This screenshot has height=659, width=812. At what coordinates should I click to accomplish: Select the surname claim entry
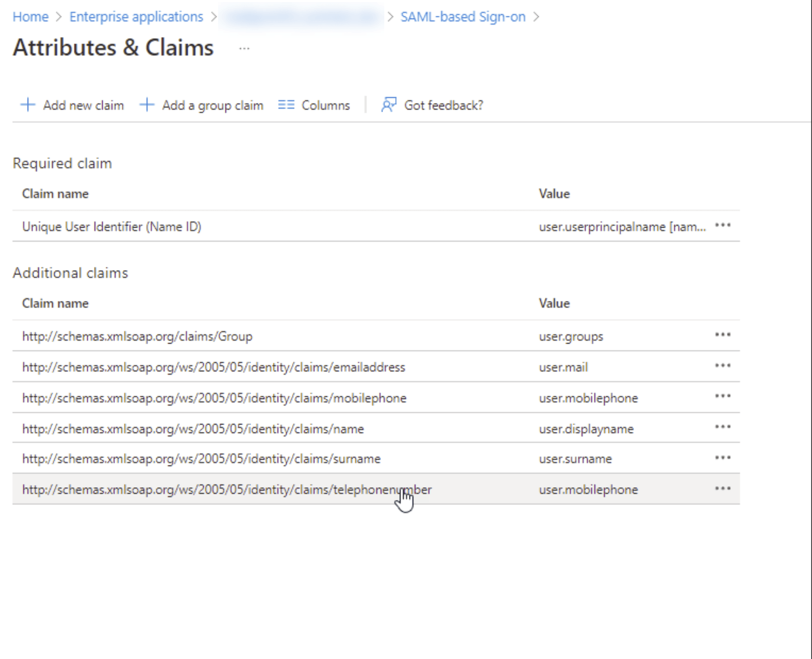point(201,458)
